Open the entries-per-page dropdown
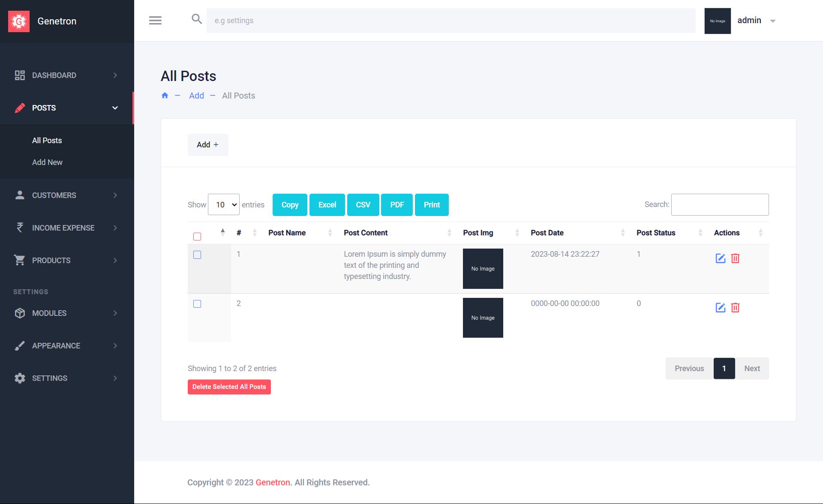This screenshot has width=823, height=504. [x=223, y=205]
